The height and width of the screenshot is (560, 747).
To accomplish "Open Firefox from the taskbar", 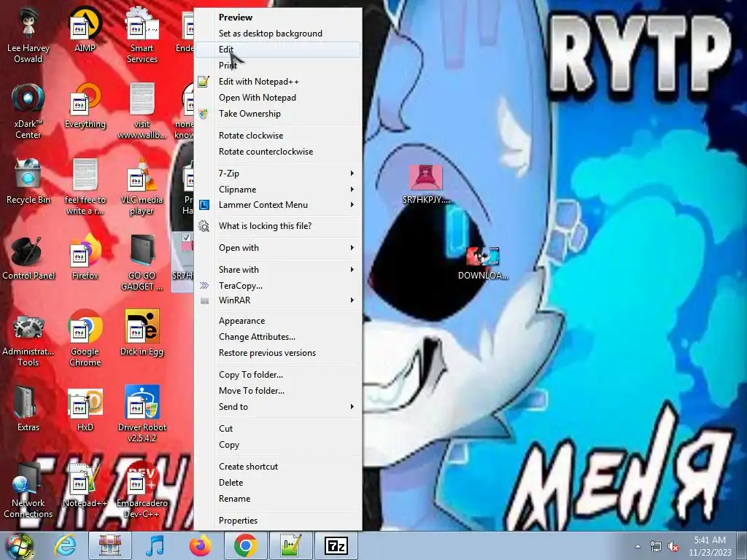I will 201,545.
